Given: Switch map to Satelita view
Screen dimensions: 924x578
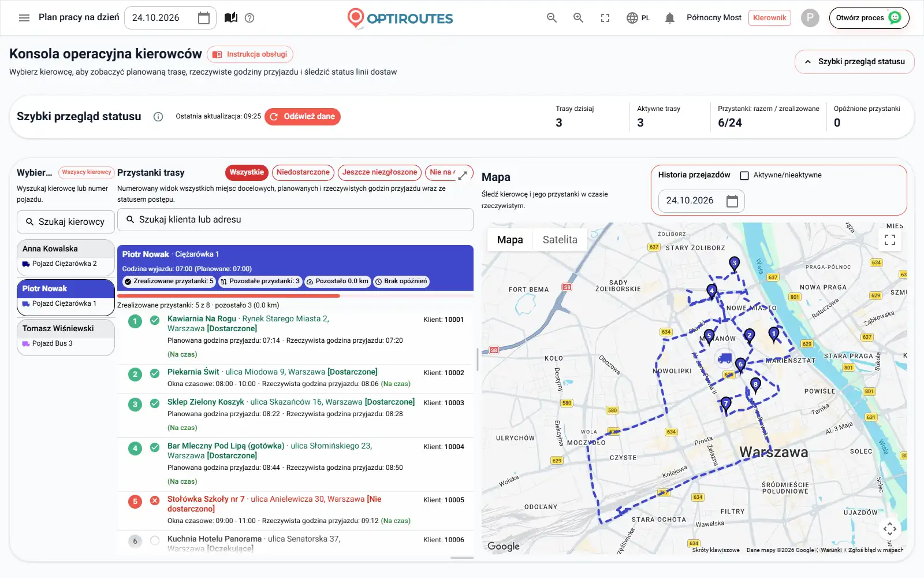Looking at the screenshot, I should (x=560, y=240).
